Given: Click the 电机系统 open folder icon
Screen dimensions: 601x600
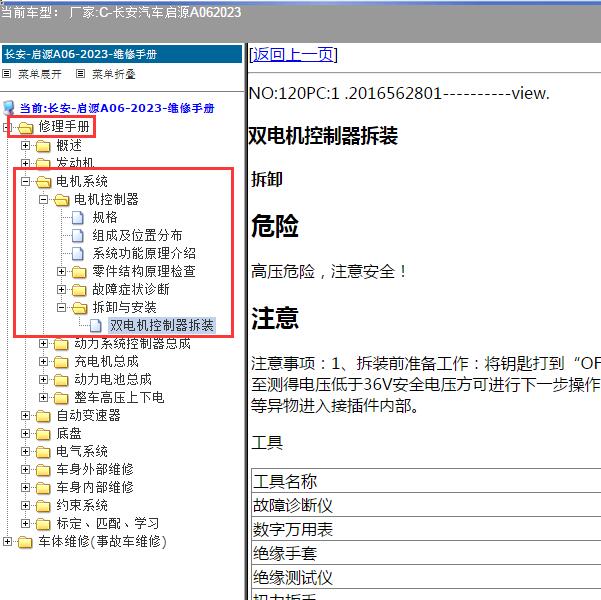Looking at the screenshot, I should pos(43,182).
